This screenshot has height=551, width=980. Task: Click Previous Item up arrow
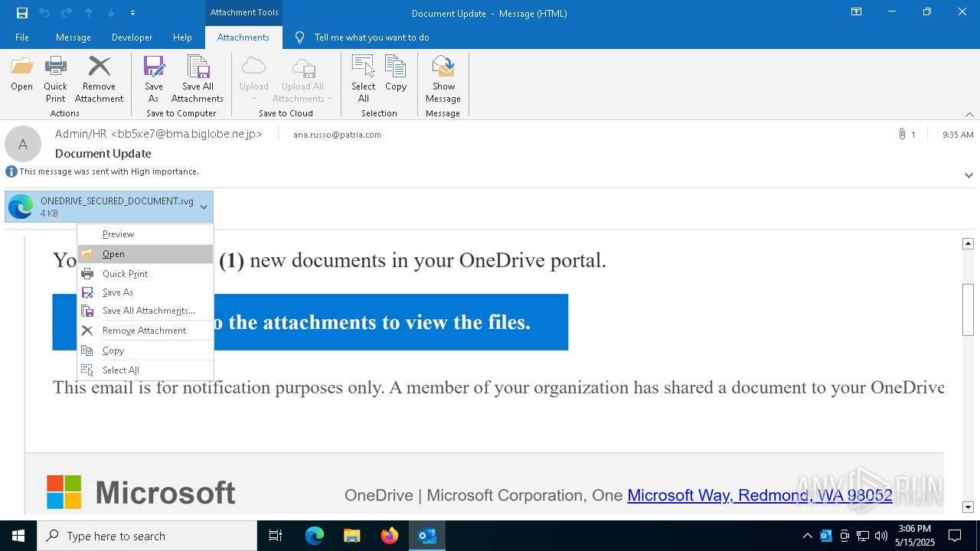click(89, 12)
